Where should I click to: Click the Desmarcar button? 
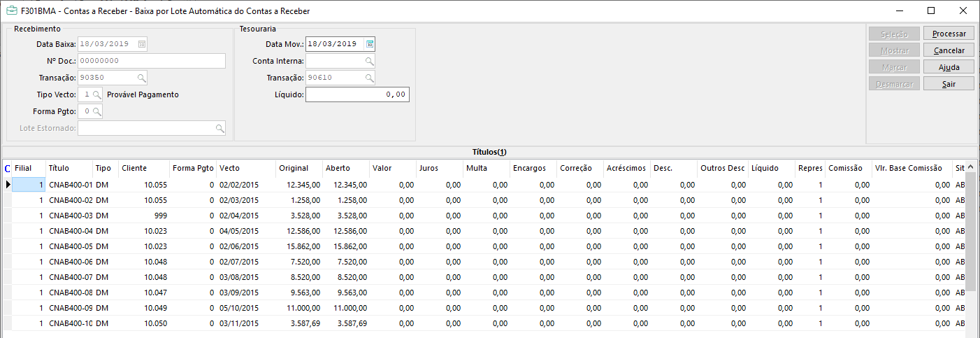[x=894, y=83]
